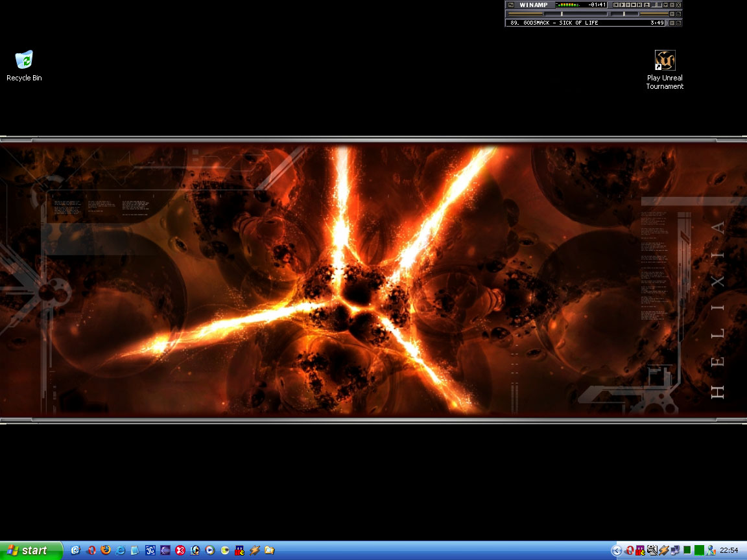The image size is (747, 560).
Task: Click Winamp play button
Action: [x=622, y=5]
